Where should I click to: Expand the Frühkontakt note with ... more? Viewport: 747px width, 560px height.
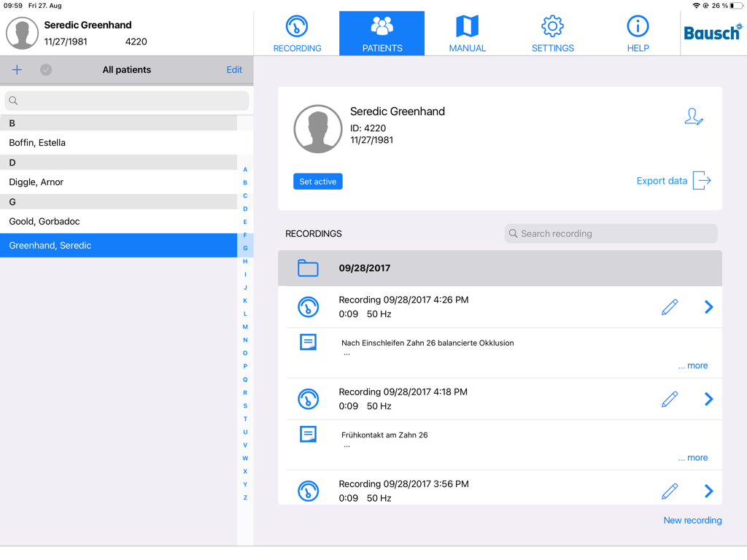pos(692,457)
